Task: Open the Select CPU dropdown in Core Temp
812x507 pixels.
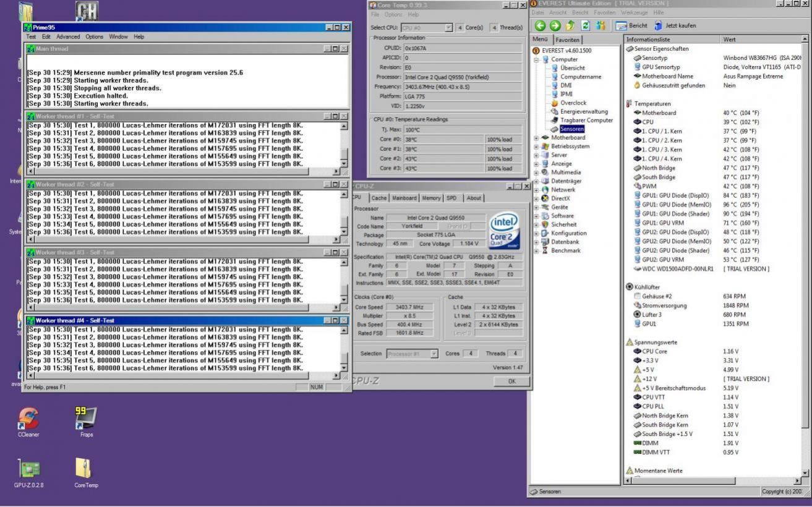Action: pos(448,27)
